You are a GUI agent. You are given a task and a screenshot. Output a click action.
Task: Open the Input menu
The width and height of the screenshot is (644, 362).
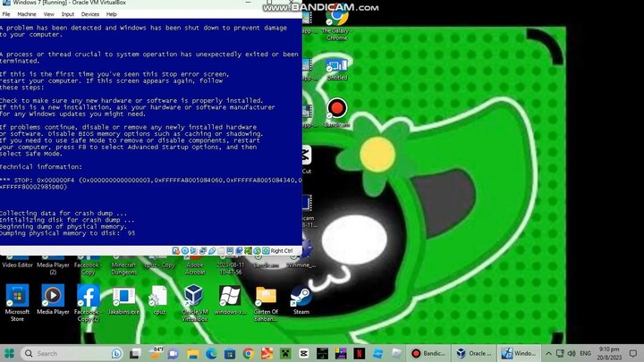point(68,14)
